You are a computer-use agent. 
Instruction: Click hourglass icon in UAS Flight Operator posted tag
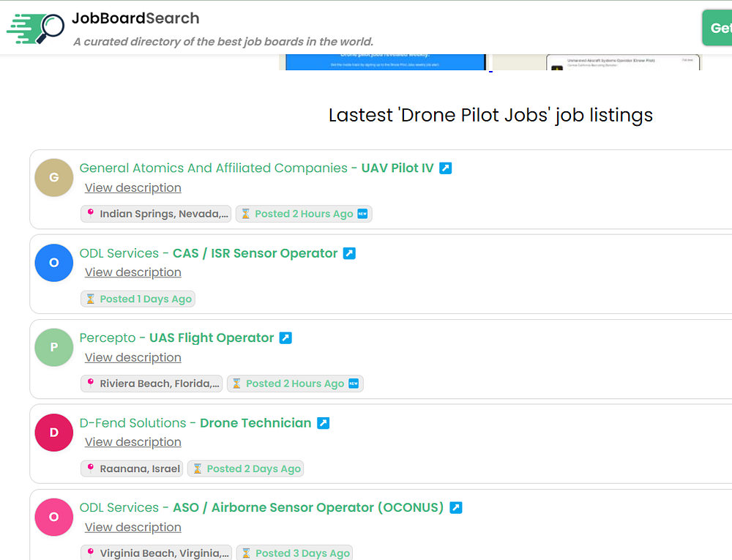[236, 384]
